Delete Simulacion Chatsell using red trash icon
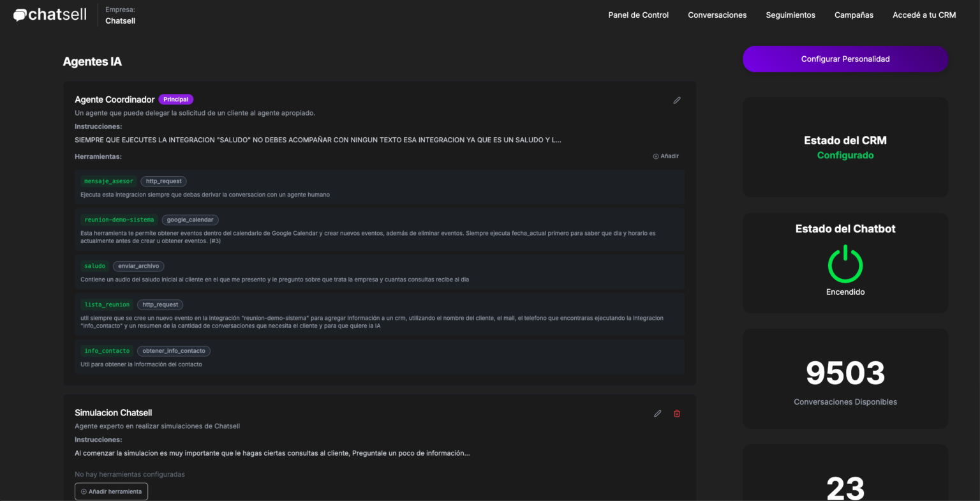Viewport: 980px width, 501px height. click(677, 414)
